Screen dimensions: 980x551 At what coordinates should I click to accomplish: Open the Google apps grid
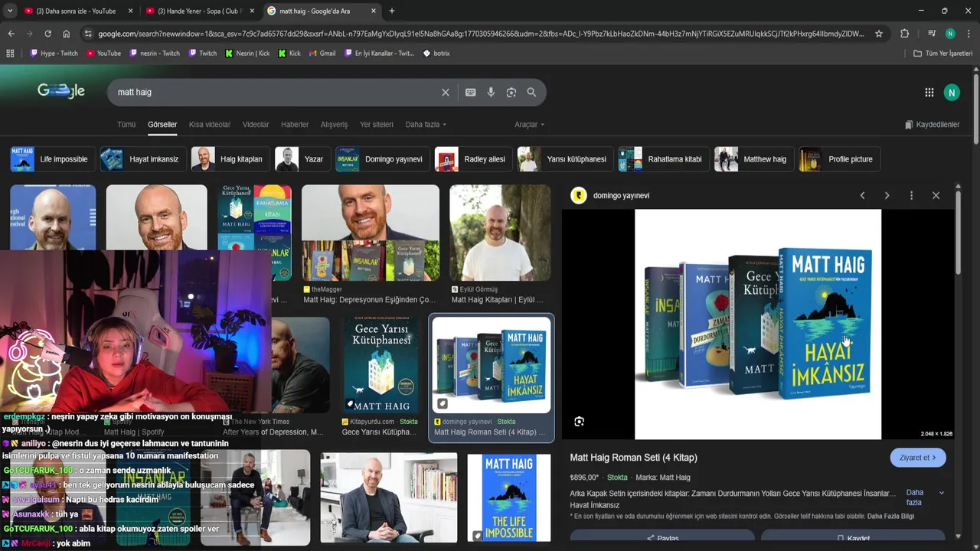(929, 93)
